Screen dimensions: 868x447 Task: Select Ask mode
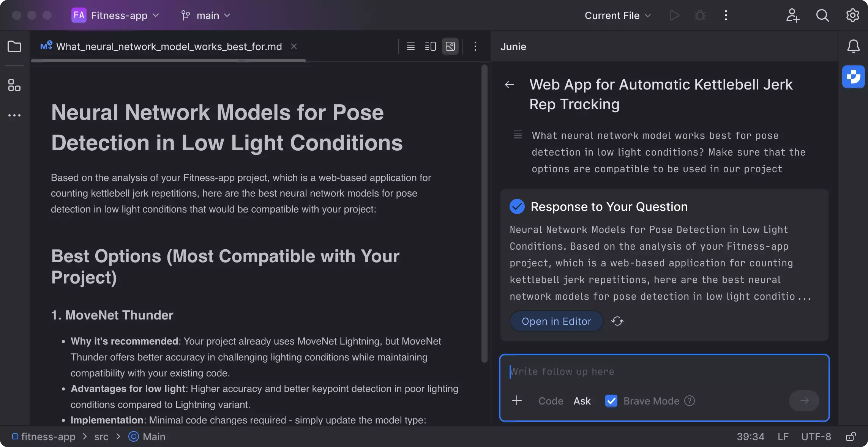click(x=582, y=401)
